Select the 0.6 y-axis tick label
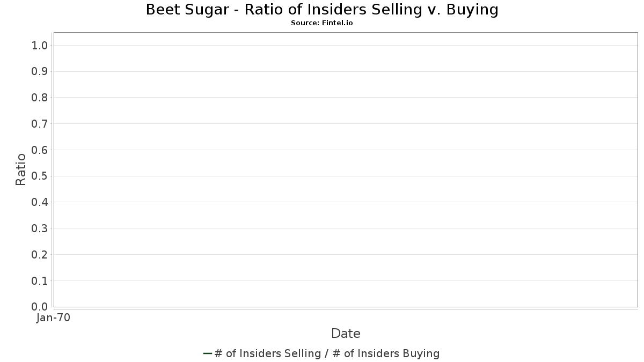 pyautogui.click(x=40, y=150)
